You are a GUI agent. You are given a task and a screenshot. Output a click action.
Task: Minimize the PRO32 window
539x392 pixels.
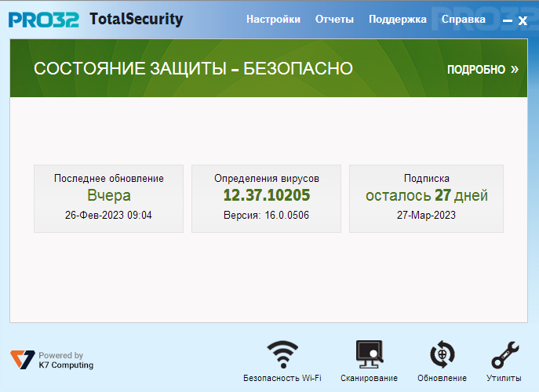[508, 21]
